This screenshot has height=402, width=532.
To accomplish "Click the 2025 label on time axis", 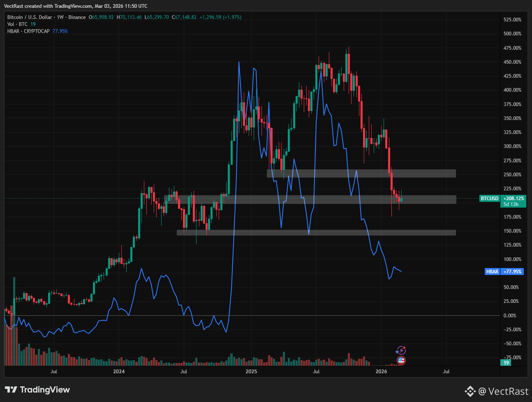I will (x=251, y=372).
